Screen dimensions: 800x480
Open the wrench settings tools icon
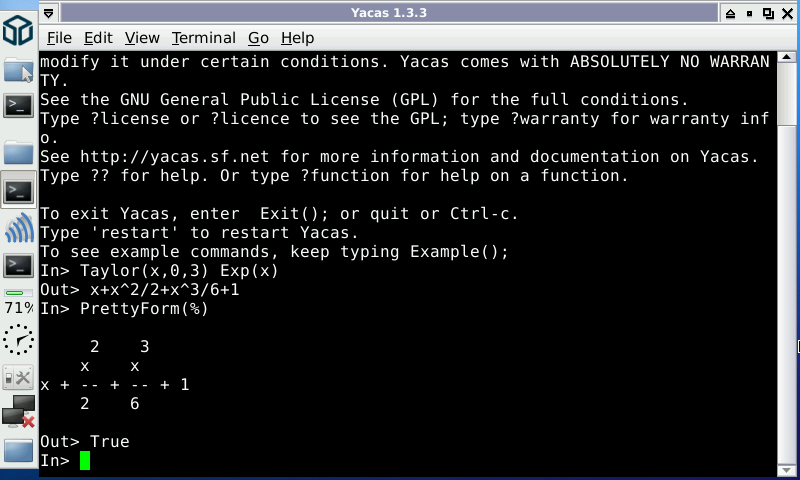pyautogui.click(x=18, y=377)
